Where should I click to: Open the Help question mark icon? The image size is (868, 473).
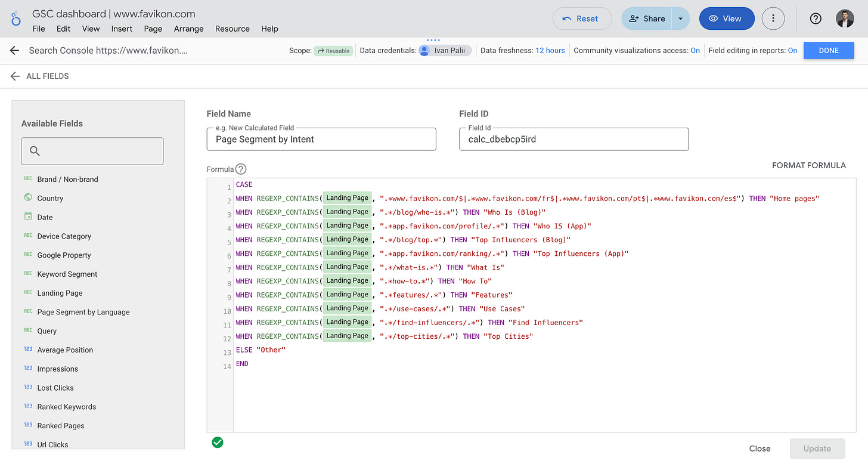pyautogui.click(x=816, y=18)
